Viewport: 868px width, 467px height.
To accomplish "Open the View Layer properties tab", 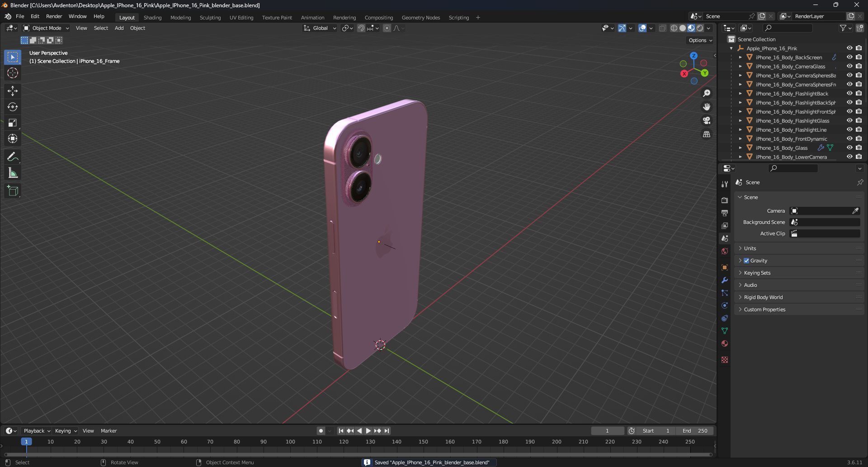I will 725,225.
